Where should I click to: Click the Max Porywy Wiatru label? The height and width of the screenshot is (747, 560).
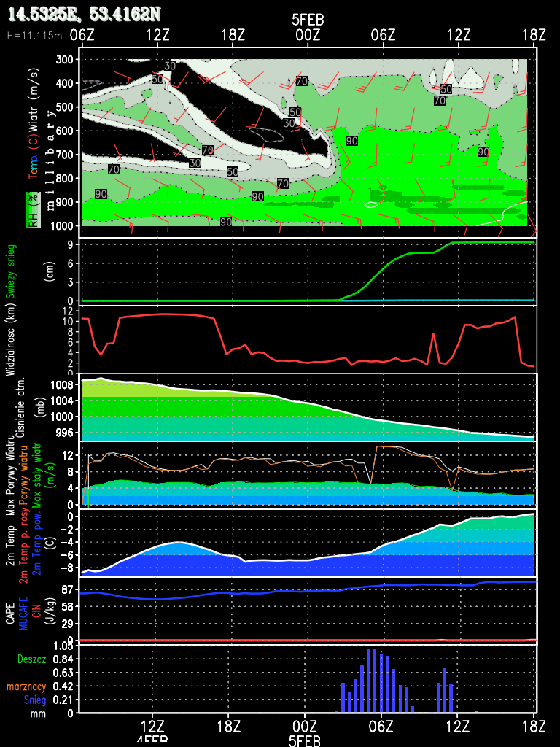click(11, 474)
